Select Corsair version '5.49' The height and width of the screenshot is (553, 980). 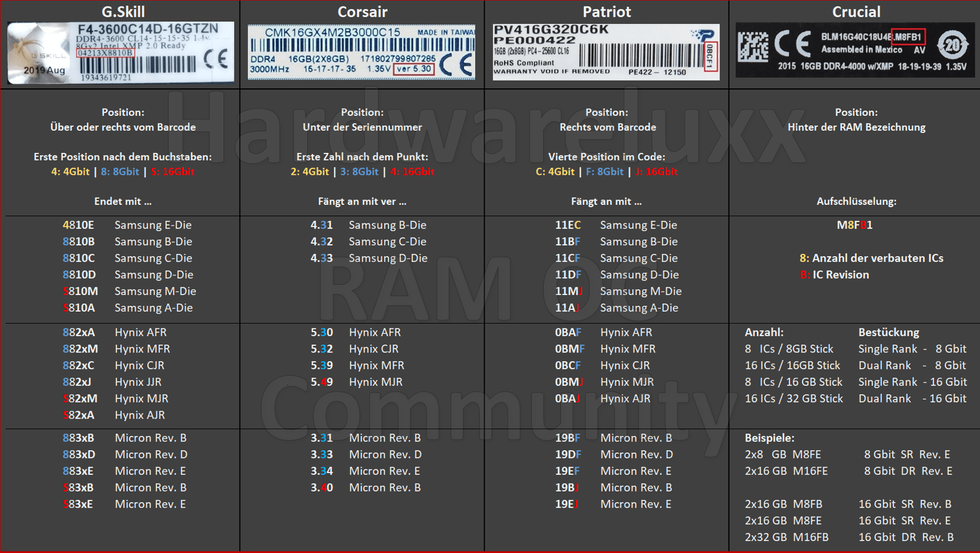tap(321, 382)
